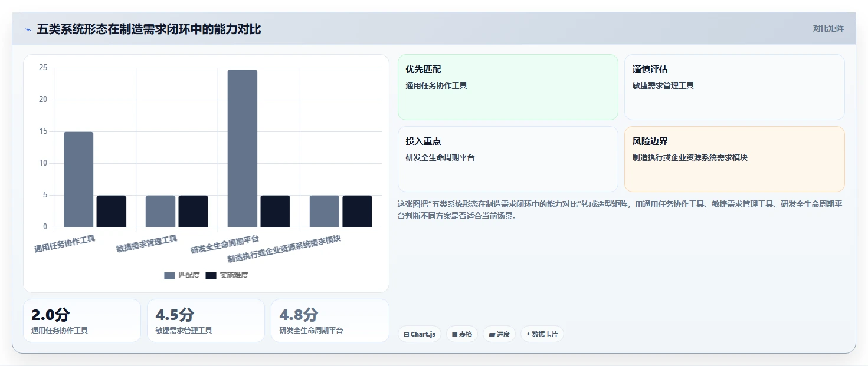Click the tallest bar for 研发全生命周期平台
This screenshot has width=868, height=366.
click(243, 149)
